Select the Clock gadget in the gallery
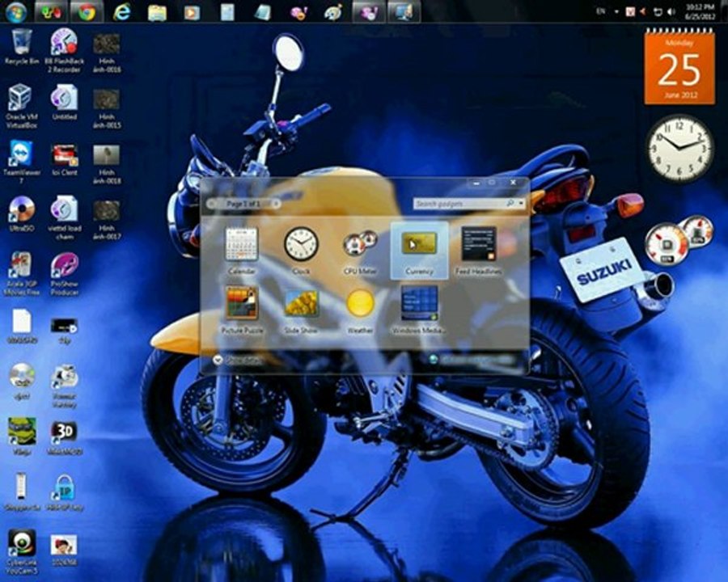 click(x=301, y=251)
